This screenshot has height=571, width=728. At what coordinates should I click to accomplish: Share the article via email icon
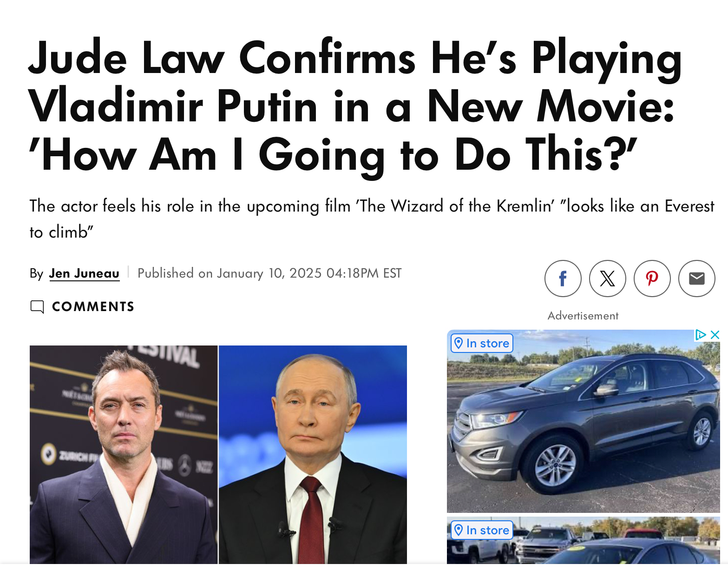coord(696,279)
